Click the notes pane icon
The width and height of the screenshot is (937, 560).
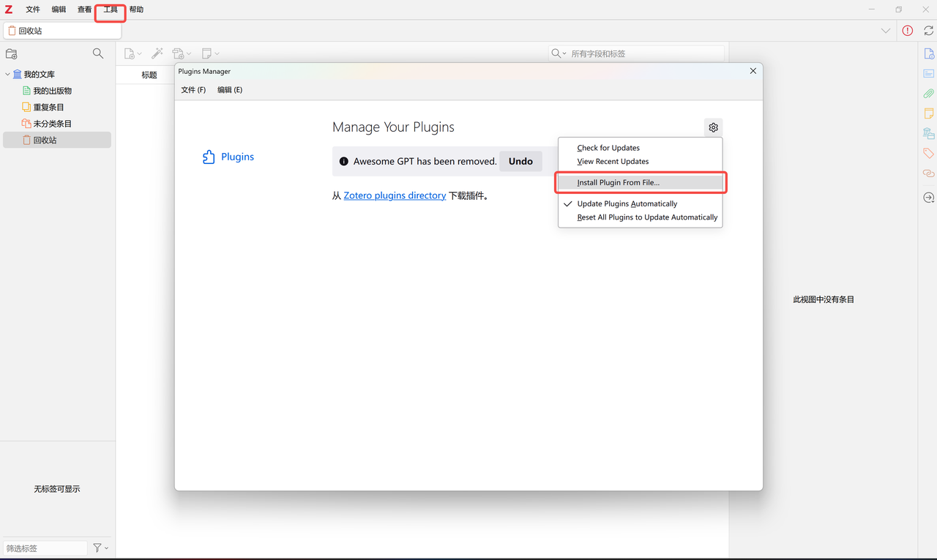[x=928, y=113]
